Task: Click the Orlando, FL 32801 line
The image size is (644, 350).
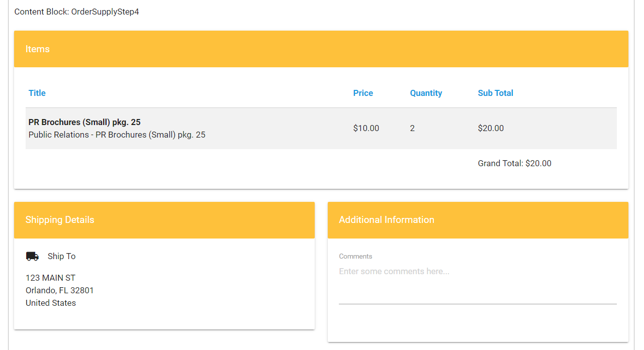Action: pos(59,290)
